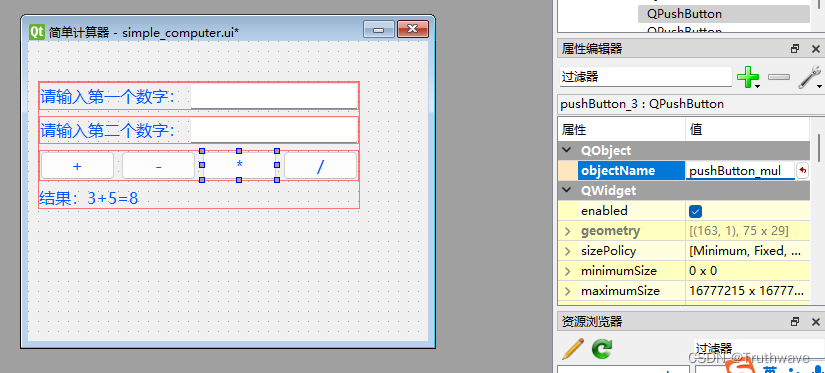Close the simple_computer.ui form window
825x373 pixels.
click(x=413, y=29)
